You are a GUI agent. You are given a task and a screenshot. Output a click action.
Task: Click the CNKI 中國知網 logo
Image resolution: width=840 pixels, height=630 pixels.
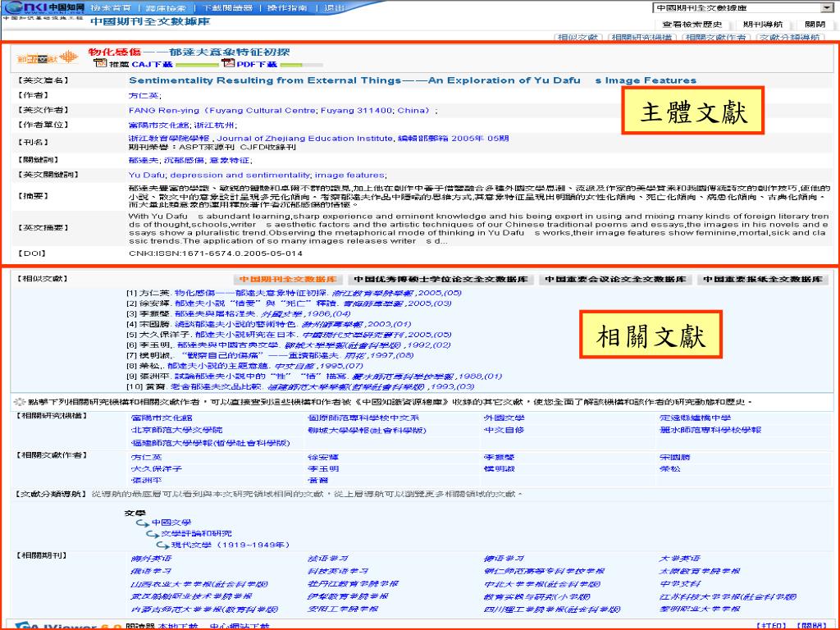click(44, 7)
